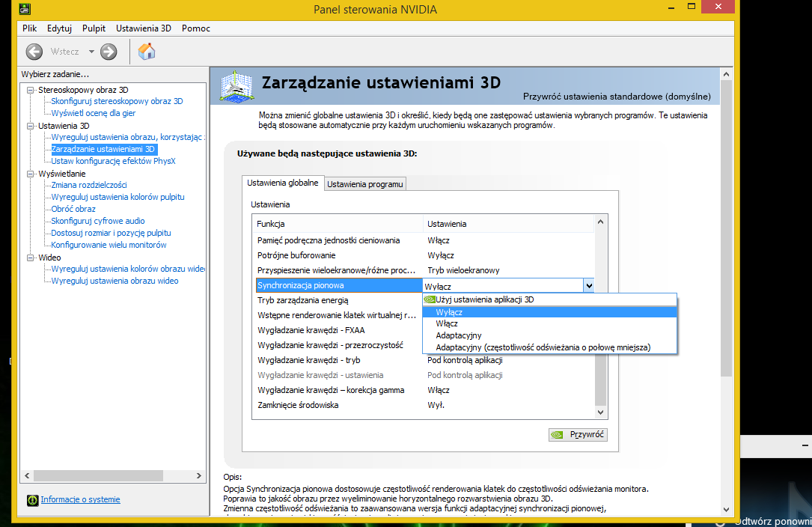Collapse the Ustawienia 3D tree node
812x527 pixels.
tap(31, 126)
